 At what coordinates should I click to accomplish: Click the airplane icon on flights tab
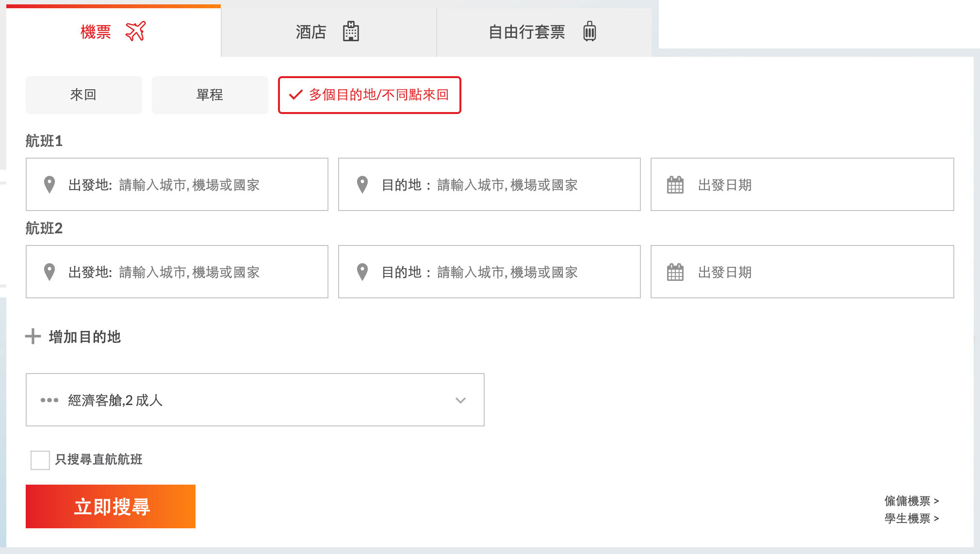tap(135, 32)
